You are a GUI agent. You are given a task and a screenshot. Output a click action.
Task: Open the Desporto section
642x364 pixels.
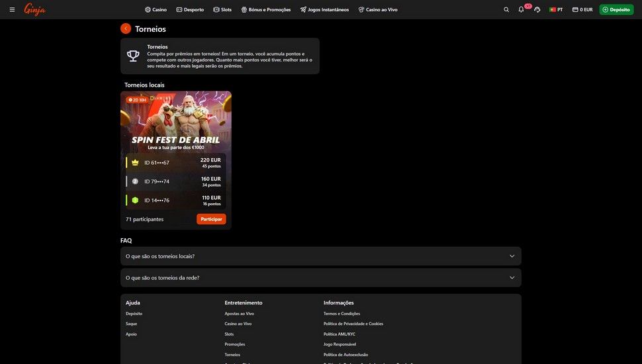pyautogui.click(x=190, y=9)
